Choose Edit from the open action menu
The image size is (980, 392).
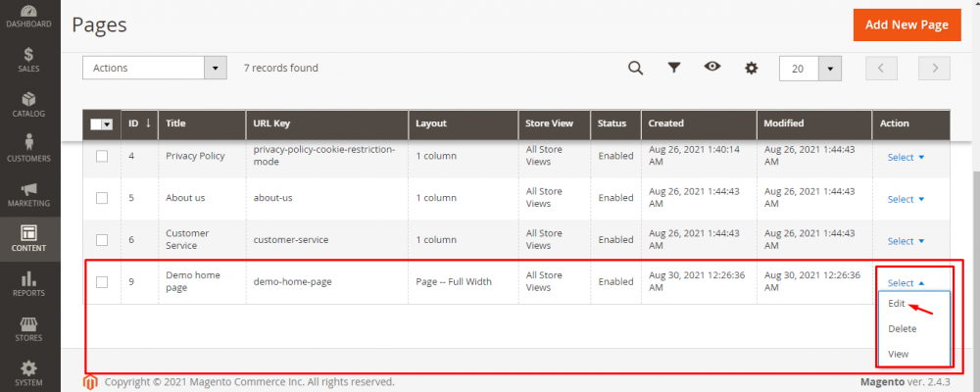[897, 304]
